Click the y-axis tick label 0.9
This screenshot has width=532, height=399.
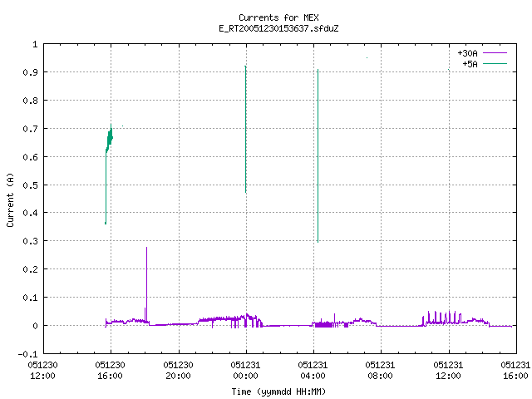tap(30, 72)
